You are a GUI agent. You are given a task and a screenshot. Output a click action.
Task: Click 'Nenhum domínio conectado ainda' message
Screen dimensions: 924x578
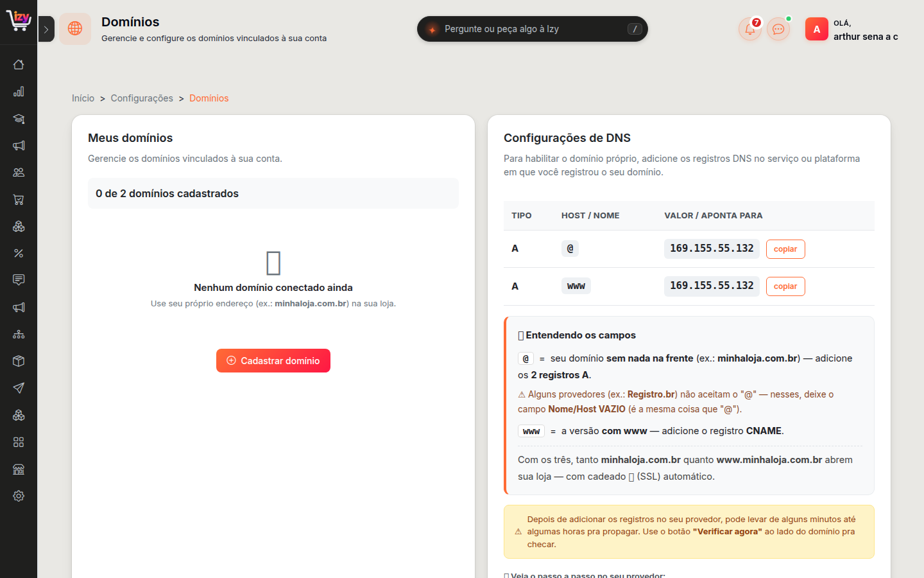273,288
